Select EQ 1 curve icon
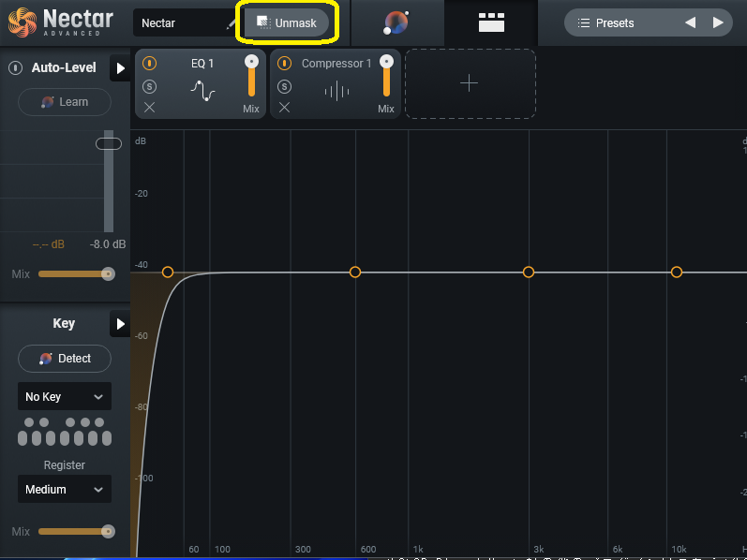This screenshot has width=747, height=560. [x=203, y=90]
